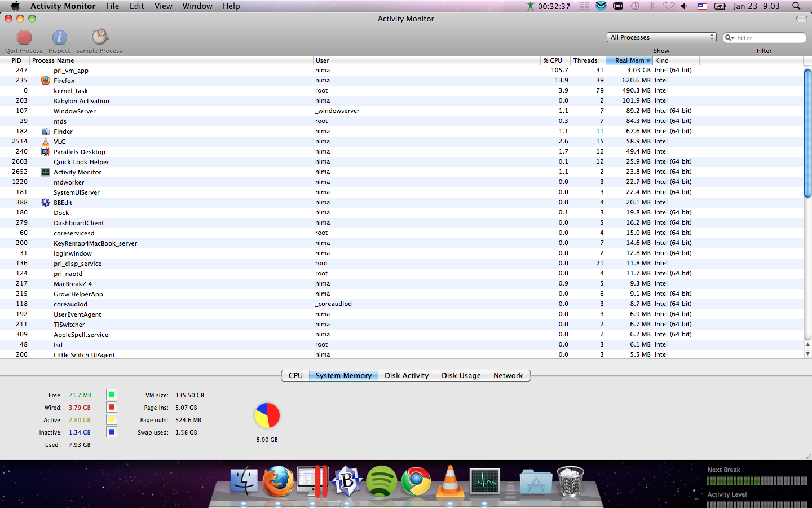
Task: Open Finder from the Dock
Action: [244, 481]
